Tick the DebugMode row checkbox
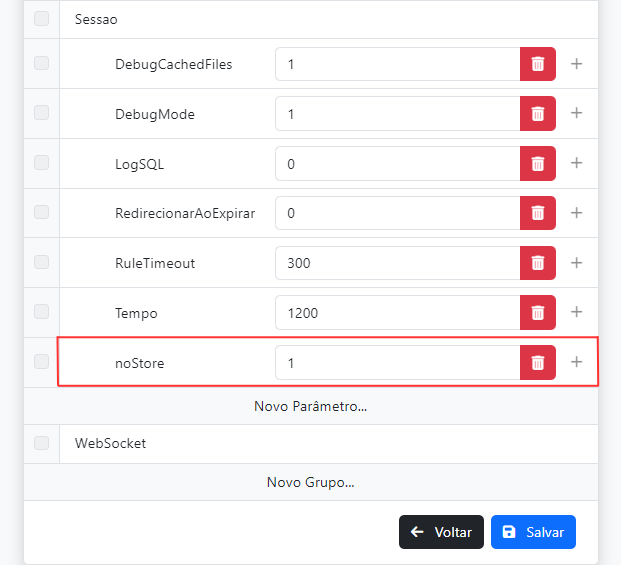Image resolution: width=621 pixels, height=565 pixels. click(41, 114)
